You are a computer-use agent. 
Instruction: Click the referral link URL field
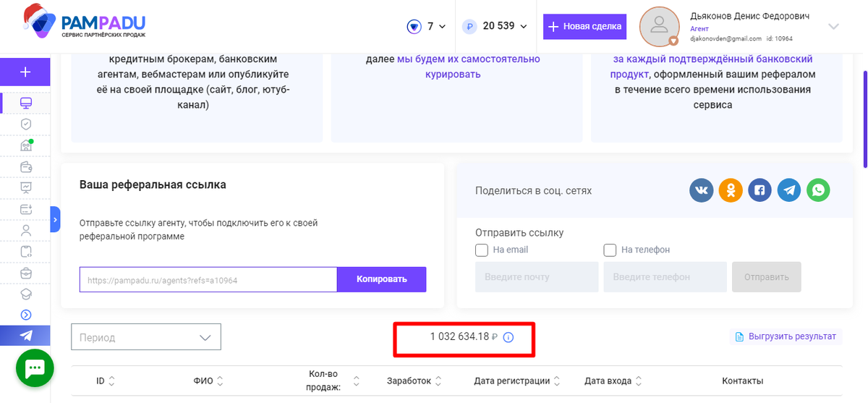(x=208, y=279)
